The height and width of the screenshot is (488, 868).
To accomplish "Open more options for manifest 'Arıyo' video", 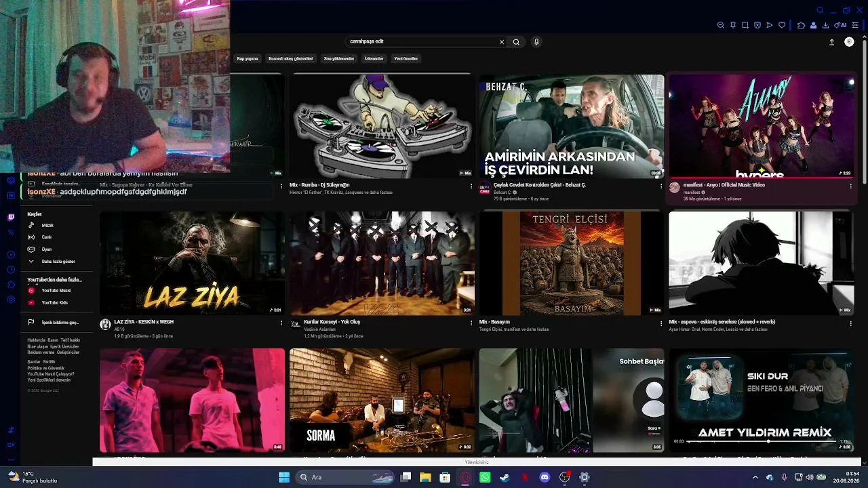I will 851,186.
